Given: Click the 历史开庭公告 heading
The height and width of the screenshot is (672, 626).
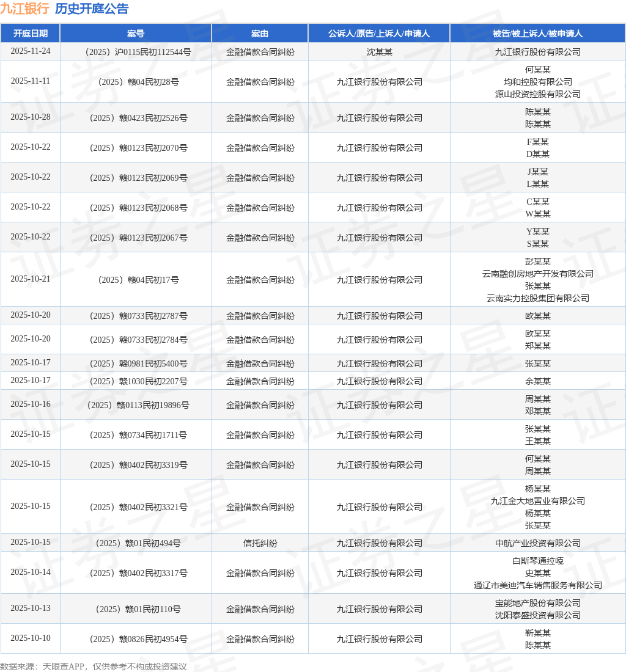Looking at the screenshot, I should coord(92,9).
